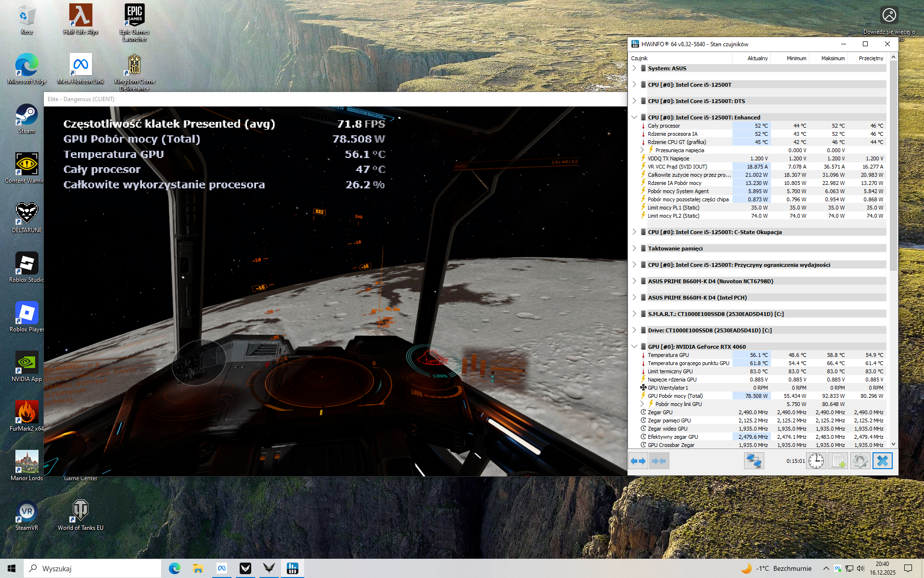Collapse the GPU NVIDIA GeForce RTX 4060 section
The height and width of the screenshot is (578, 924).
pyautogui.click(x=634, y=346)
